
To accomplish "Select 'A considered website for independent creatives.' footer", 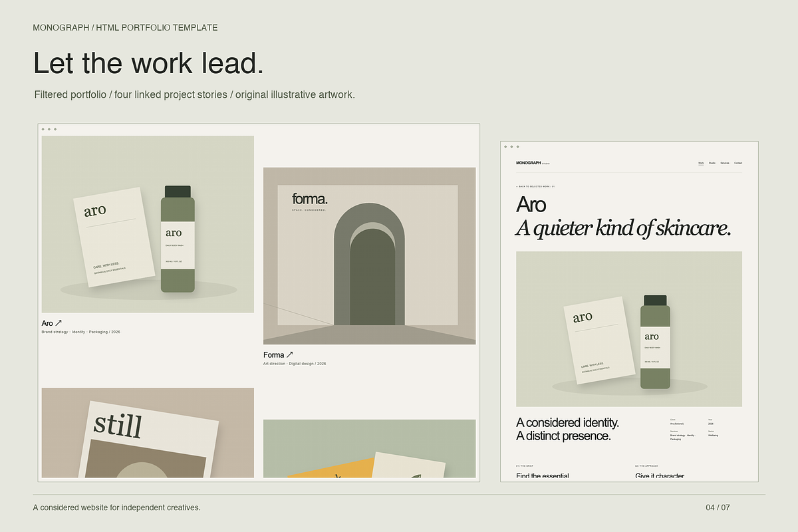I will (x=117, y=507).
